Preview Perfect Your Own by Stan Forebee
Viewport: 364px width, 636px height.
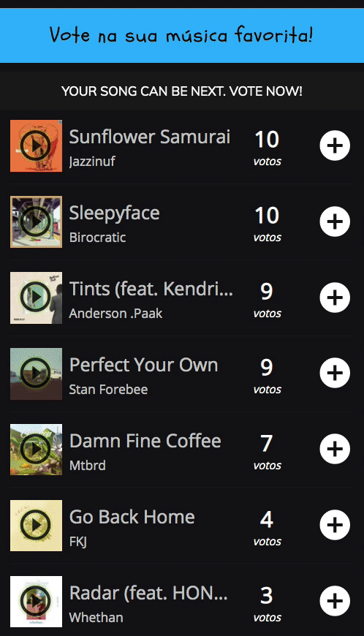coord(36,373)
